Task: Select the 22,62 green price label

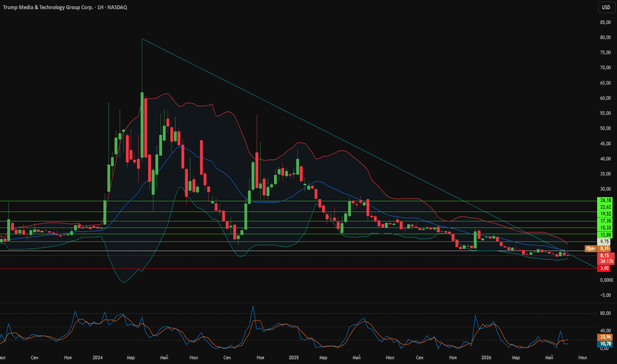Action: [x=605, y=207]
